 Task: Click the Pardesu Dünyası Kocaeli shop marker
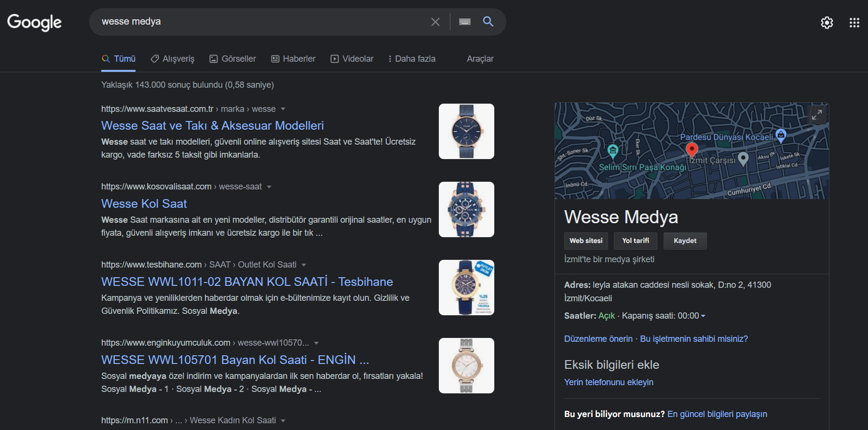[x=781, y=135]
